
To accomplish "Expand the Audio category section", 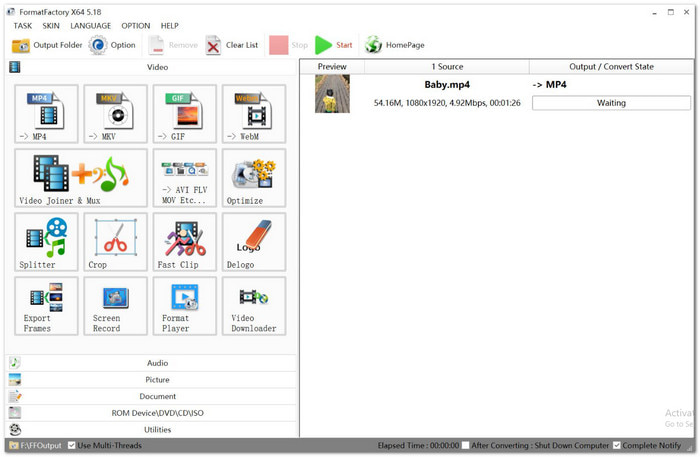I will tap(155, 363).
